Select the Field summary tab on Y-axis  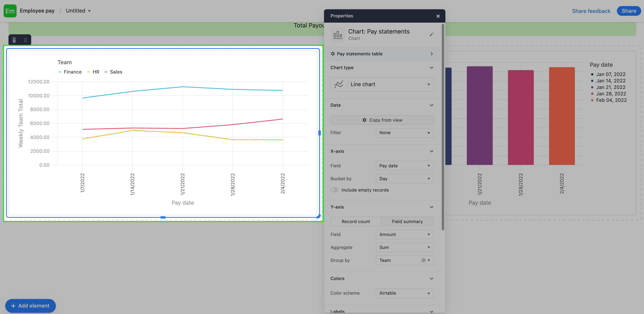click(x=407, y=222)
